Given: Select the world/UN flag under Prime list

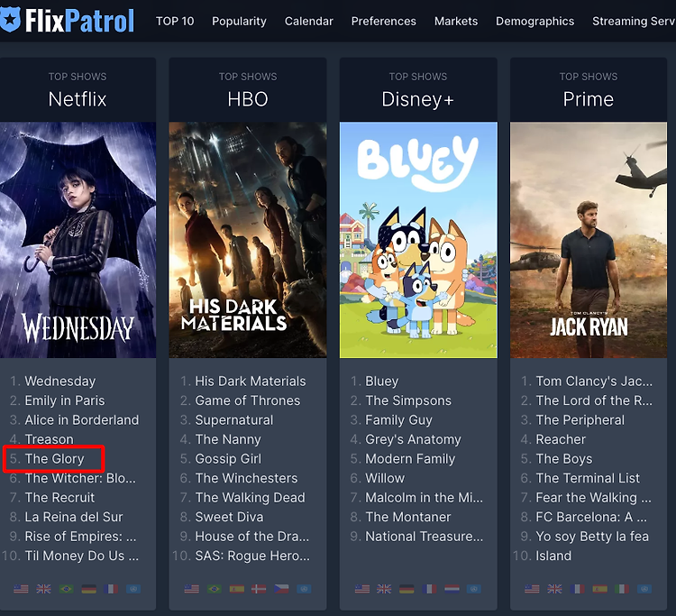Looking at the screenshot, I should 644,589.
